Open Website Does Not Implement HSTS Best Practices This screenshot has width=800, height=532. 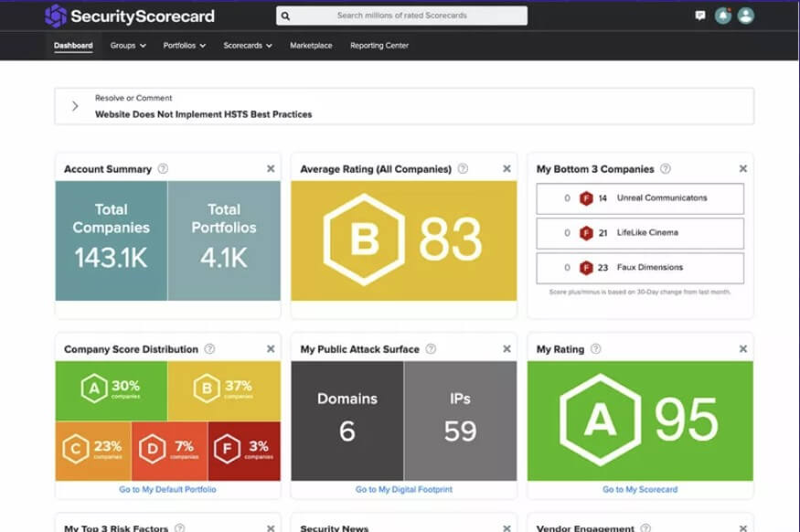204,114
